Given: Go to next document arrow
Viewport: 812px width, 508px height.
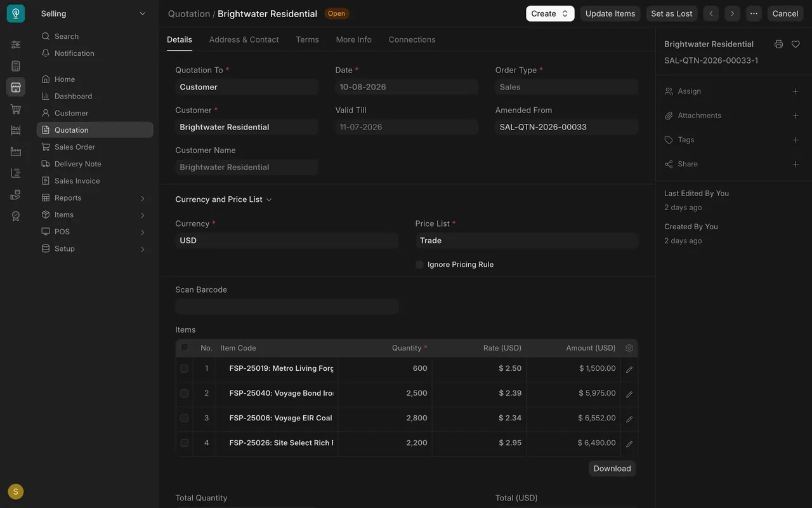Looking at the screenshot, I should tap(732, 13).
